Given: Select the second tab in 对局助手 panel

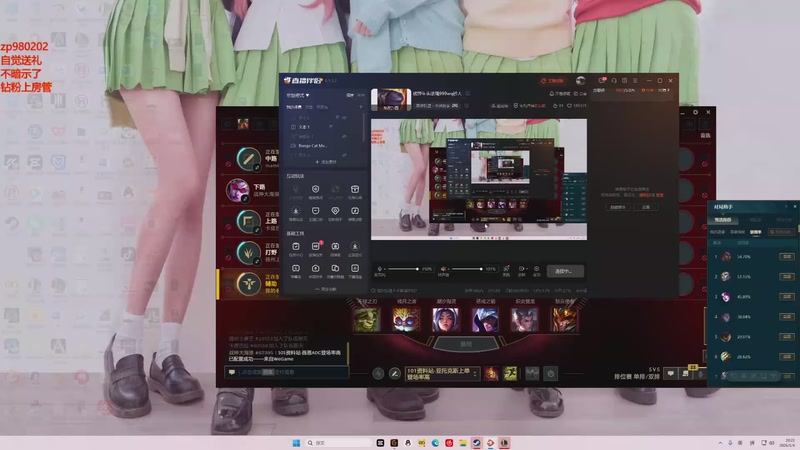Looking at the screenshot, I should point(755,220).
